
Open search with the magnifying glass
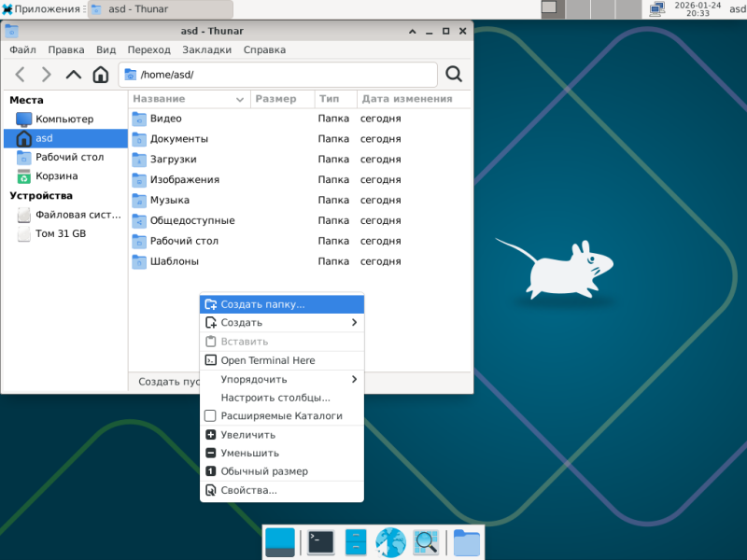pos(454,75)
